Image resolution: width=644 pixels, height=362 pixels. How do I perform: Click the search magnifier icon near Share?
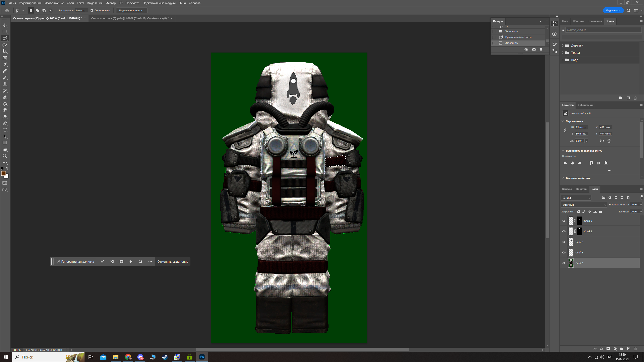tap(628, 11)
